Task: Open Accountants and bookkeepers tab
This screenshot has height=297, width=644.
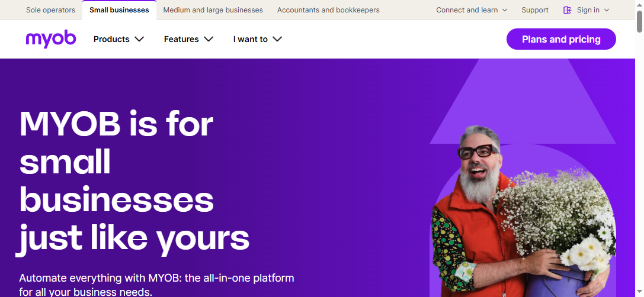Action: click(x=328, y=10)
